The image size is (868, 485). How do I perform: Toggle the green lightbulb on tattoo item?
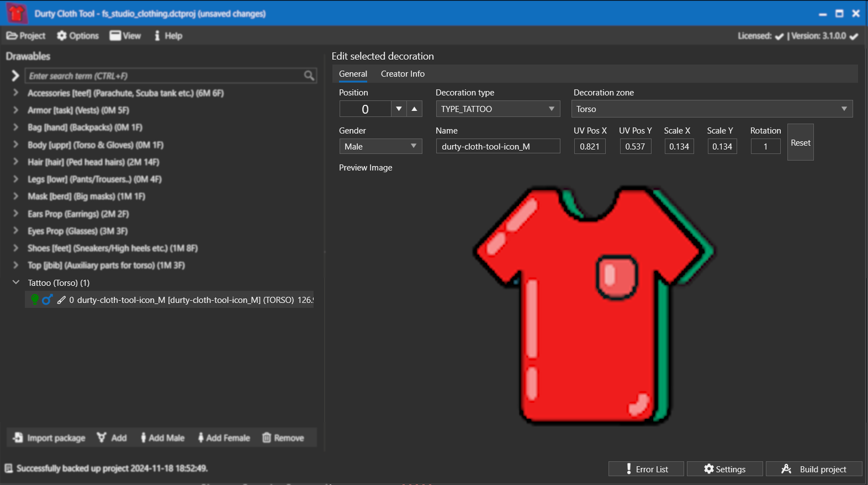(35, 300)
